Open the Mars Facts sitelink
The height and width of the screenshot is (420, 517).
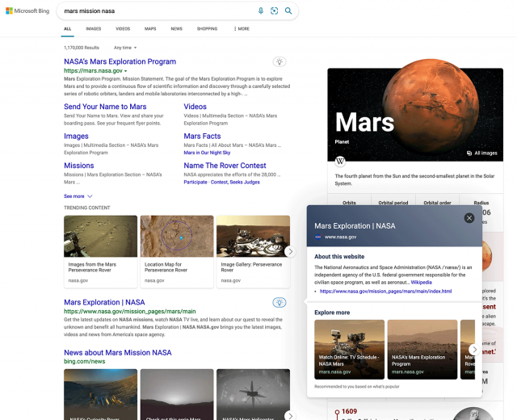coord(202,136)
